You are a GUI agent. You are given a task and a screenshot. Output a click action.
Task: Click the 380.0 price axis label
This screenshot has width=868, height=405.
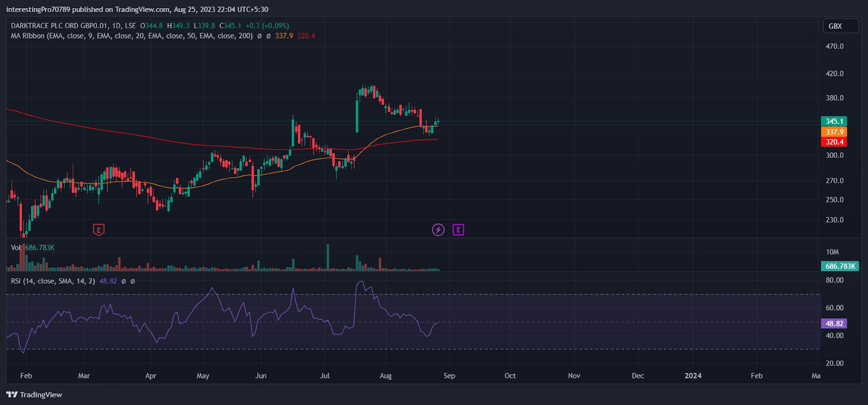pos(834,98)
